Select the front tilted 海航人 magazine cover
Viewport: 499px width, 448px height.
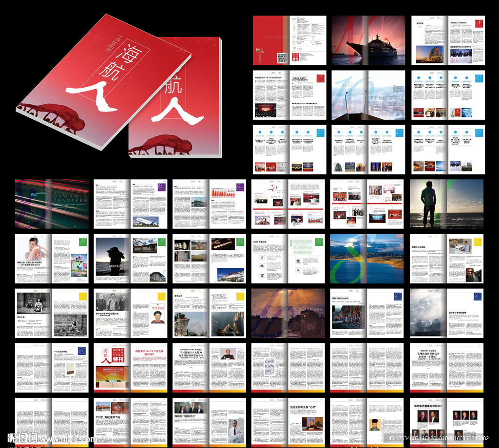coord(104,83)
